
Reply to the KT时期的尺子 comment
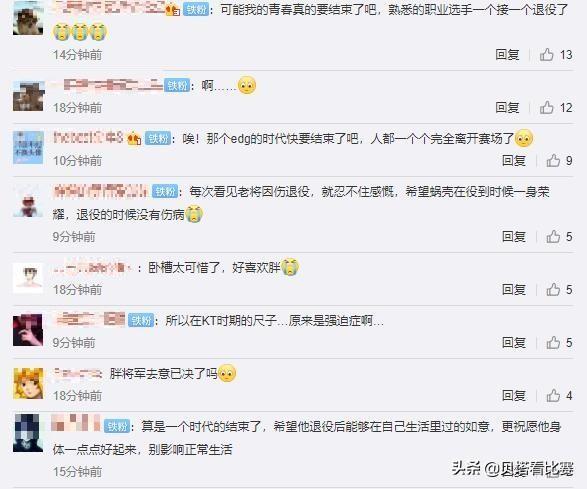click(x=514, y=342)
